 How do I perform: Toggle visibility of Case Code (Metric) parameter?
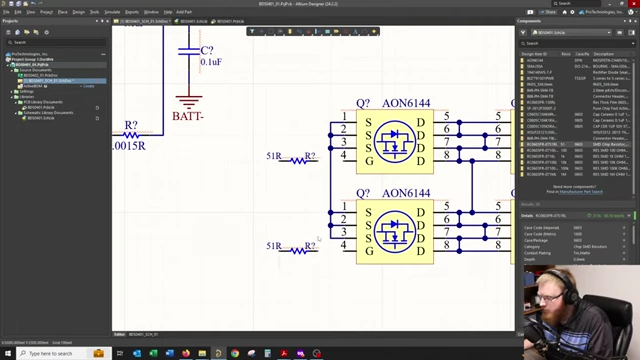coord(624,234)
